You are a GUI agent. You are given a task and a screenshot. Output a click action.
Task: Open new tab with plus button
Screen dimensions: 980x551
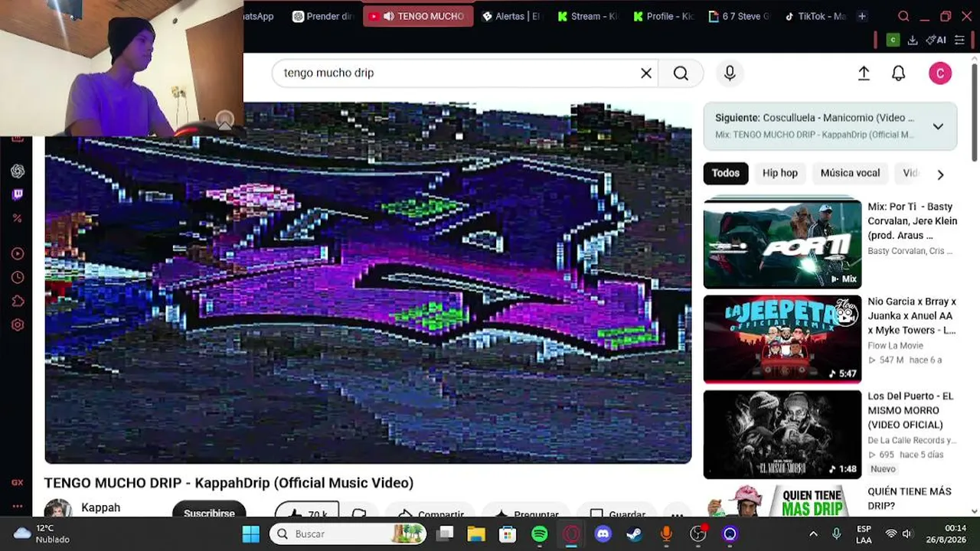tap(862, 16)
